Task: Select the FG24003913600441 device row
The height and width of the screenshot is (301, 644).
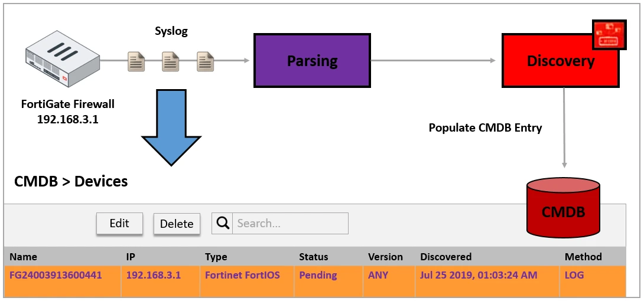Action: (52, 275)
